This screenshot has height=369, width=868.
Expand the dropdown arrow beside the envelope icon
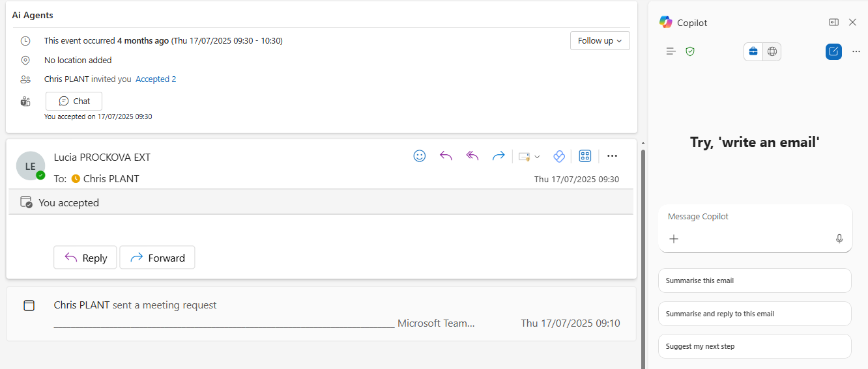pos(537,157)
